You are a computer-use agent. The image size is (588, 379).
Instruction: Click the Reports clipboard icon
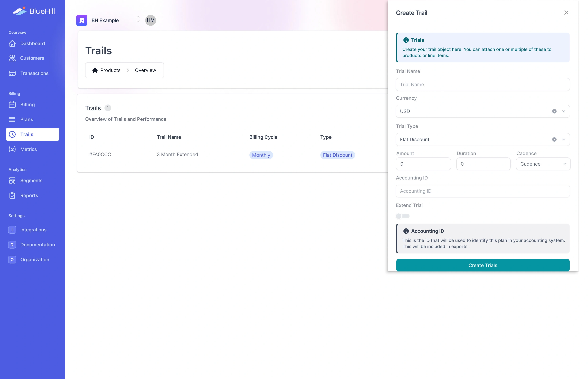tap(12, 196)
